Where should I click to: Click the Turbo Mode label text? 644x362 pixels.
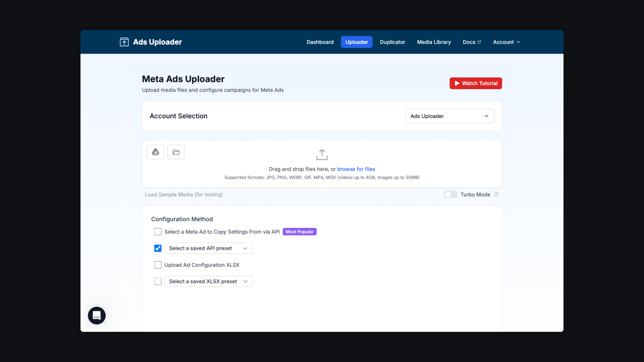tap(475, 195)
